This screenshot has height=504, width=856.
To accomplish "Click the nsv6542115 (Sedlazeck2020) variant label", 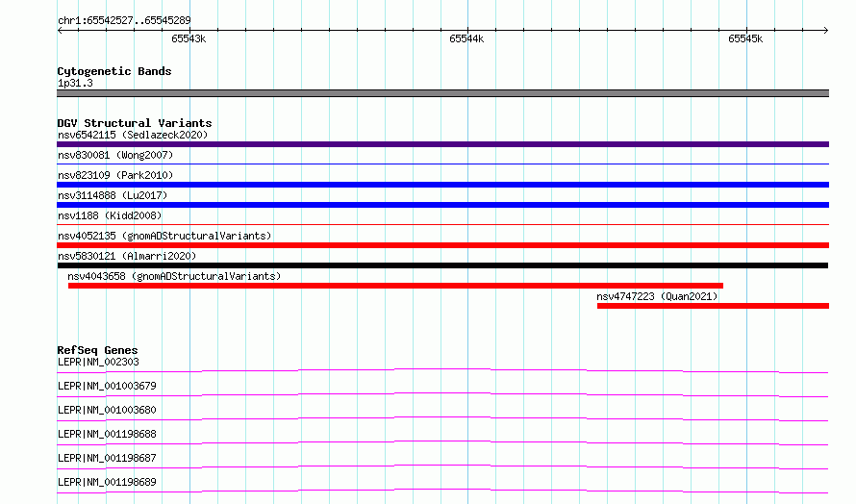I will (x=133, y=135).
